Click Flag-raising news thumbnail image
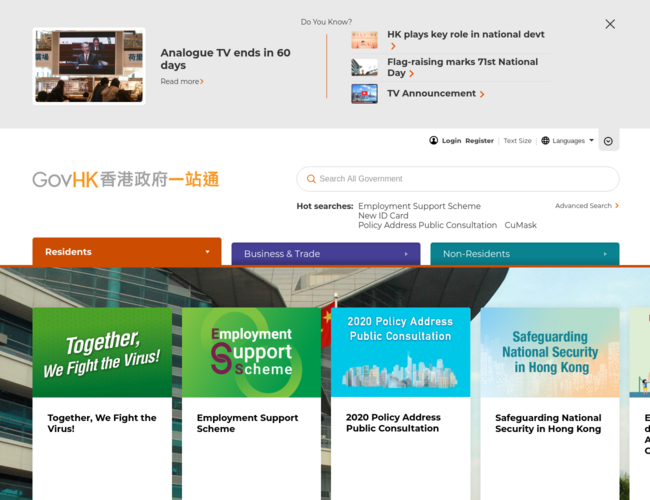This screenshot has height=500, width=650. [364, 67]
